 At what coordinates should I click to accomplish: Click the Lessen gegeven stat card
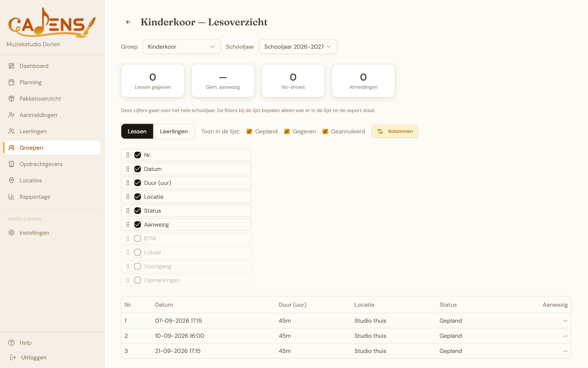[153, 81]
